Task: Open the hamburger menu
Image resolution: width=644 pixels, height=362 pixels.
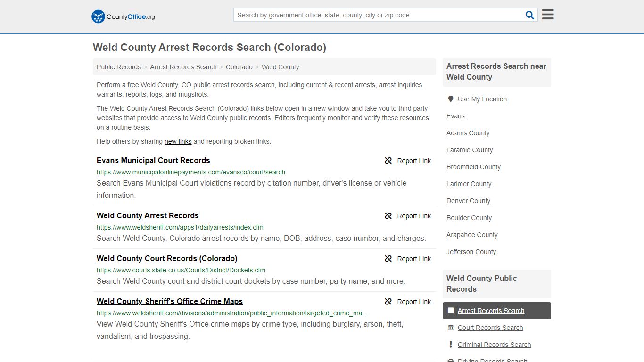Action: coord(548,15)
